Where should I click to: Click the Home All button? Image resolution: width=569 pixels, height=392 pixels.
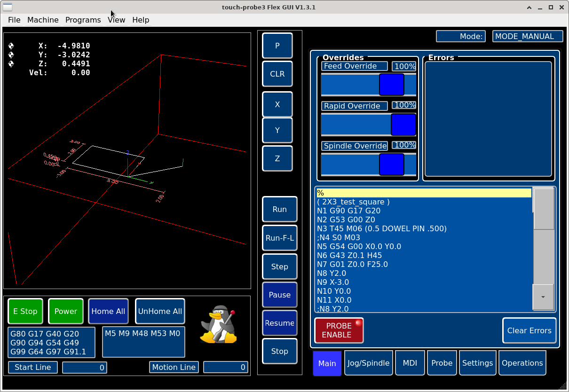click(x=108, y=311)
